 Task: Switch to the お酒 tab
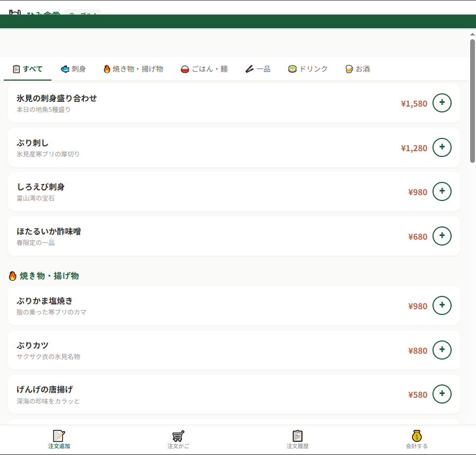357,69
